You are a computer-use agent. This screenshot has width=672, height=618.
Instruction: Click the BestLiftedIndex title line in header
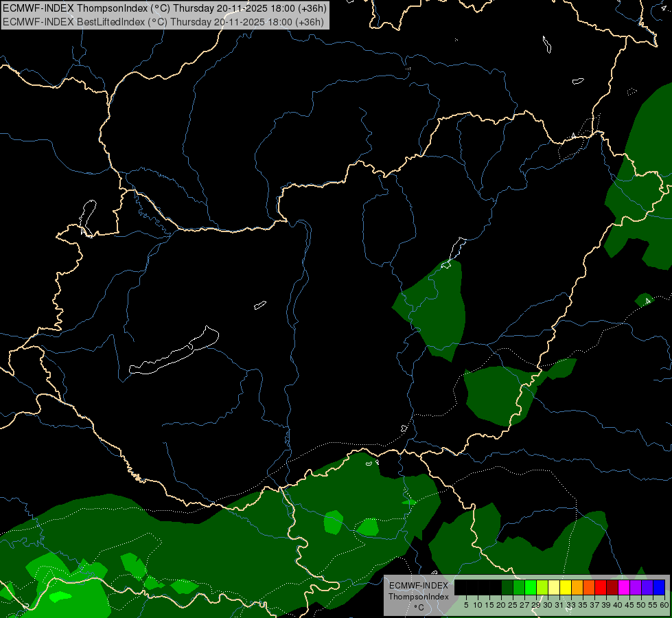click(x=163, y=22)
